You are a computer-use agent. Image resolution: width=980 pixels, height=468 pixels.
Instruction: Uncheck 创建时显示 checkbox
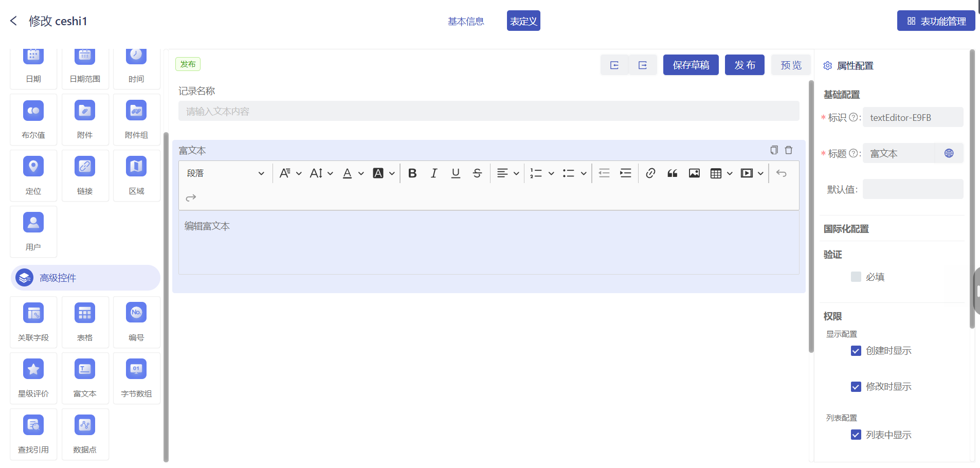pos(856,351)
